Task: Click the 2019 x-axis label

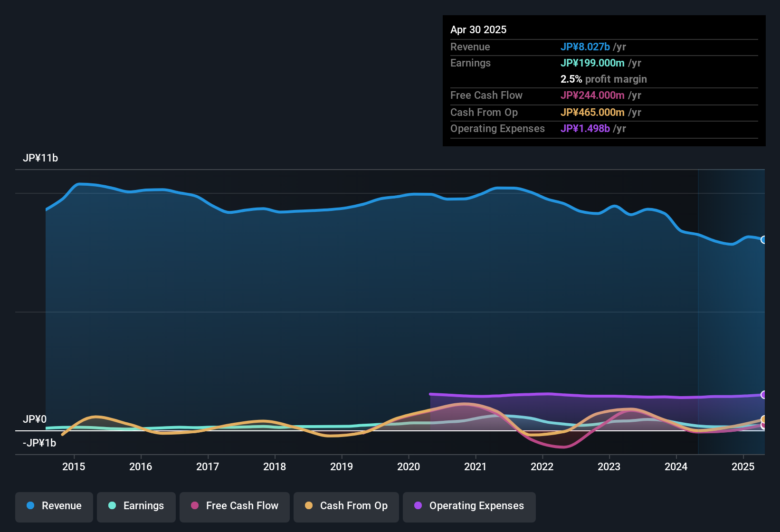Action: click(342, 466)
